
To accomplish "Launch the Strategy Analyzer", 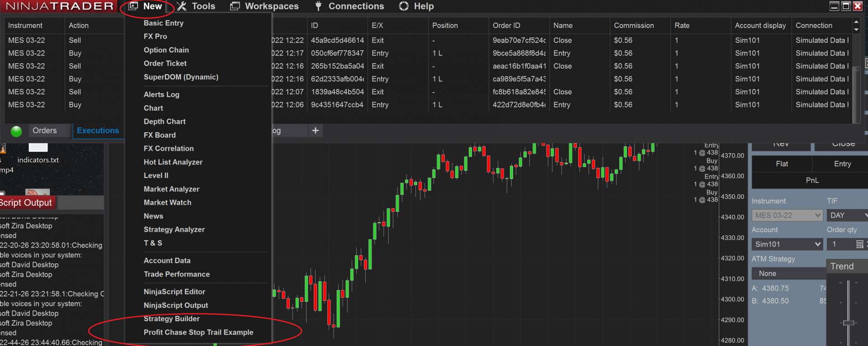I will pyautogui.click(x=174, y=229).
